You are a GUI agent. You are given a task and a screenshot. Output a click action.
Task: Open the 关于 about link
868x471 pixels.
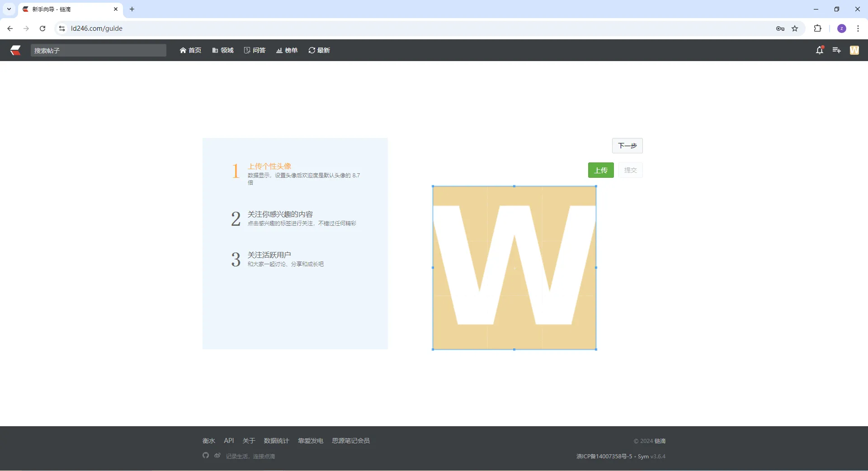tap(249, 441)
